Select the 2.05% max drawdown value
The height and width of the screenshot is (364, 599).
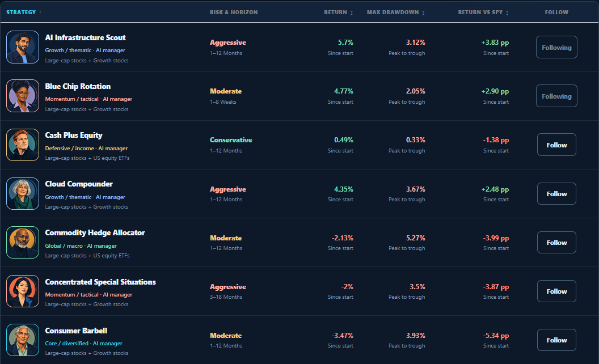pos(415,91)
